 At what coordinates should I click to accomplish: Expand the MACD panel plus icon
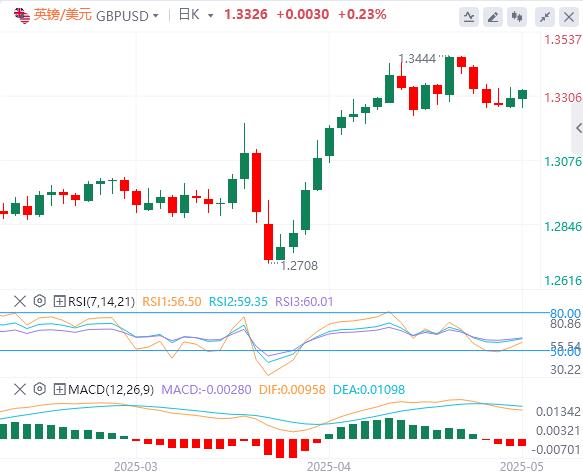coord(59,389)
